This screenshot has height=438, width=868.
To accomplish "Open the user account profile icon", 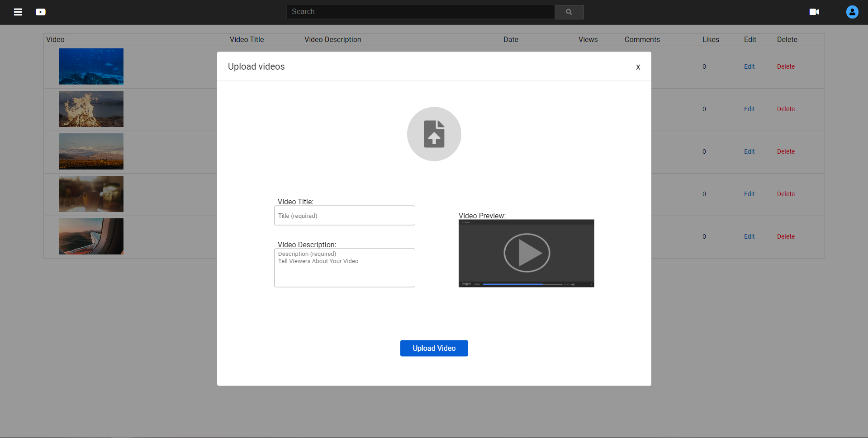I will click(x=852, y=12).
